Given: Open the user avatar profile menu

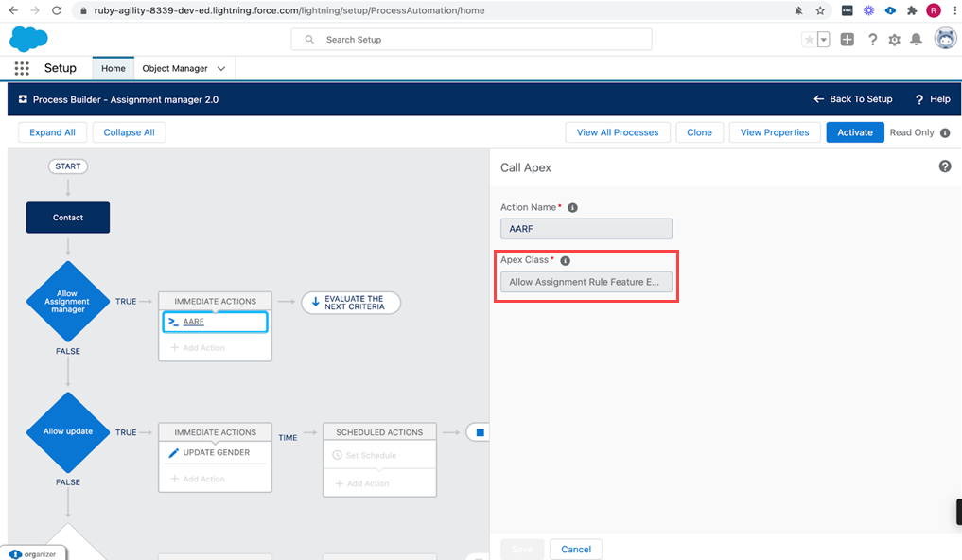Looking at the screenshot, I should pos(944,39).
